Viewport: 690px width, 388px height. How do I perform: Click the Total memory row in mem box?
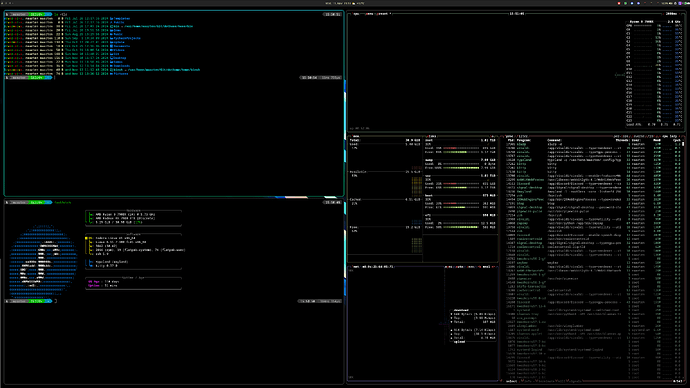click(x=385, y=140)
